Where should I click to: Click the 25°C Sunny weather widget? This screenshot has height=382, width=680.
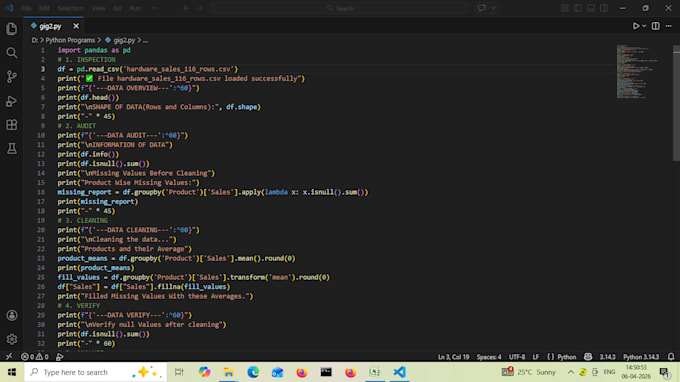(528, 372)
